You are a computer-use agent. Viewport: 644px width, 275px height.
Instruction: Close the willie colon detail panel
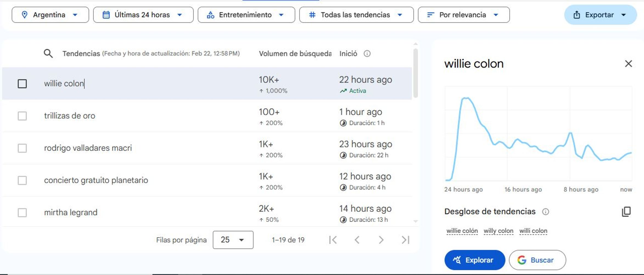628,64
